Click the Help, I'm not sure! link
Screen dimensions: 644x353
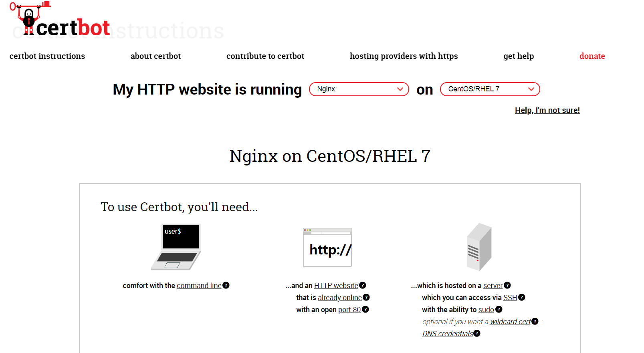(547, 110)
